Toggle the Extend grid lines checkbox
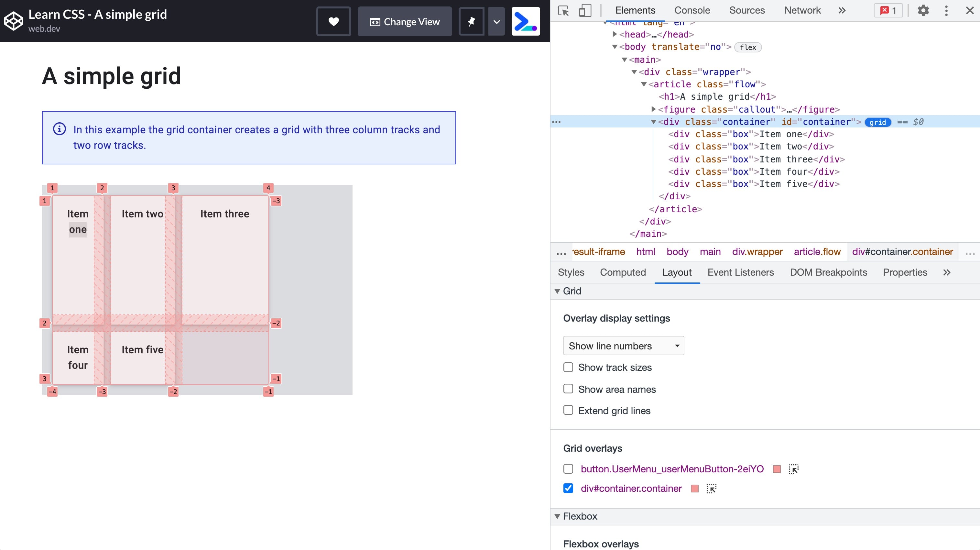The width and height of the screenshot is (980, 550). point(568,411)
